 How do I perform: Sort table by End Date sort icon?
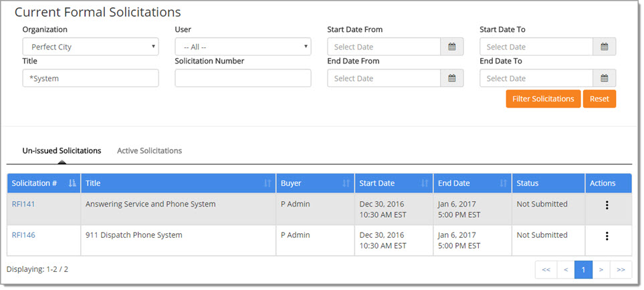click(503, 184)
